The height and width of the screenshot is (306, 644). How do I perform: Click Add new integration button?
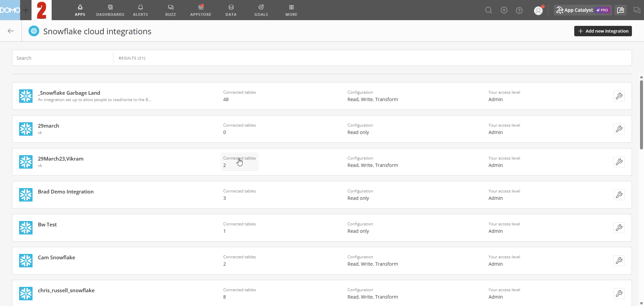[x=603, y=31]
